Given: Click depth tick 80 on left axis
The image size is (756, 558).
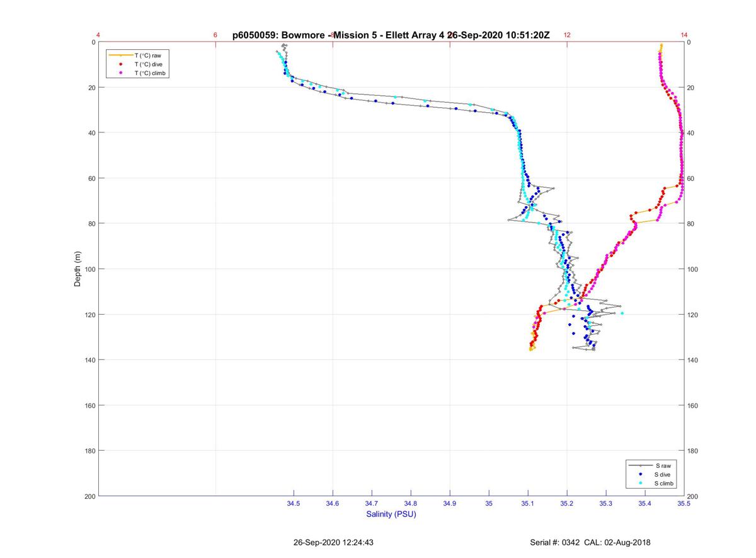Looking at the screenshot, I should point(91,224).
